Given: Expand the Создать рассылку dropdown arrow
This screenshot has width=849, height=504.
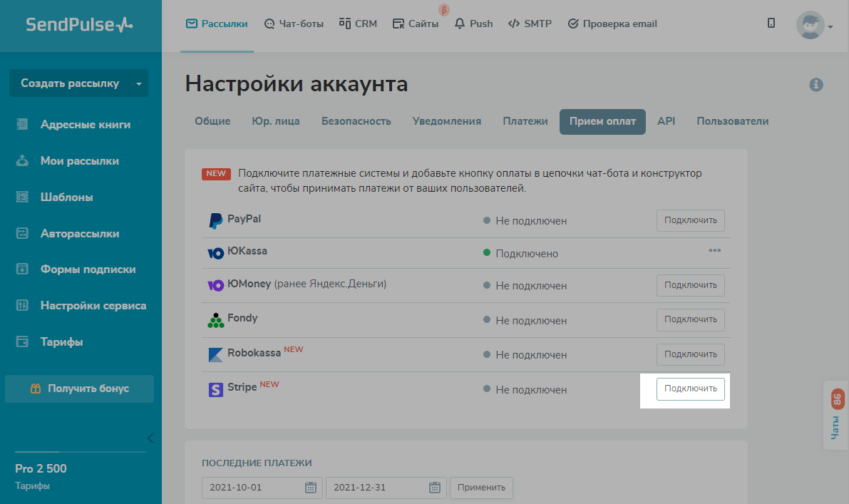Looking at the screenshot, I should (x=139, y=83).
